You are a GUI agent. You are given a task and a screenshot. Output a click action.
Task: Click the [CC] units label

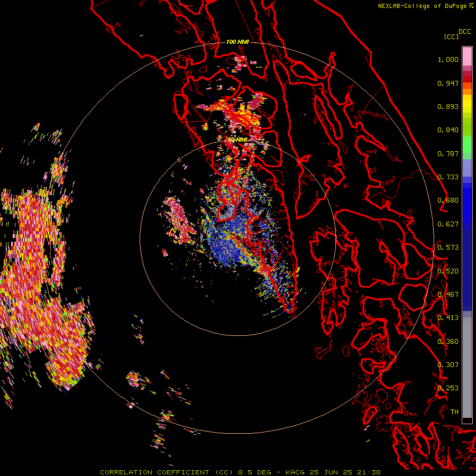pos(451,36)
